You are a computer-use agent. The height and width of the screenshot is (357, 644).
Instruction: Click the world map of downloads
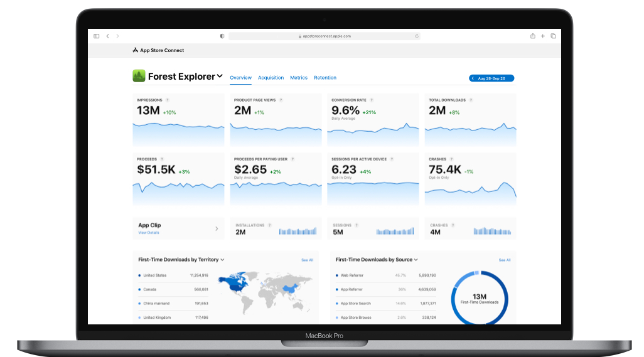coord(265,292)
